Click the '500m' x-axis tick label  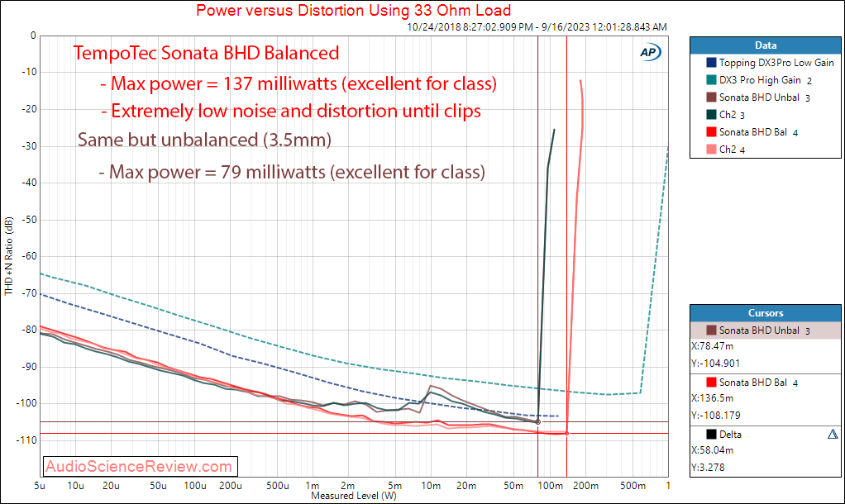click(x=633, y=486)
